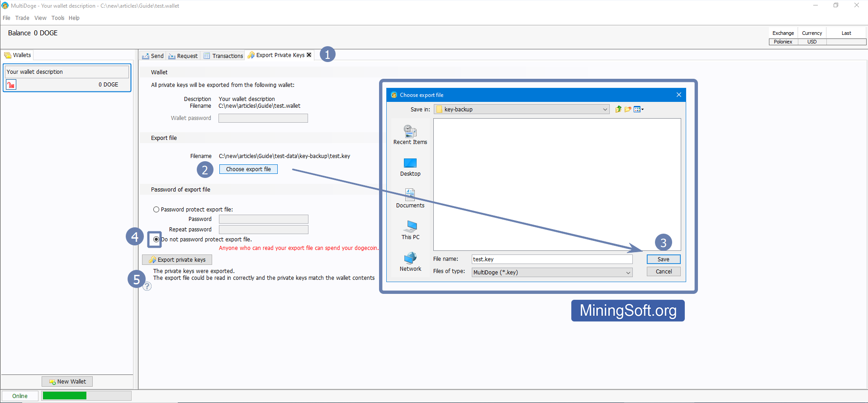Screen dimensions: 868x403
Task: Click the Currency column header
Action: tap(812, 33)
